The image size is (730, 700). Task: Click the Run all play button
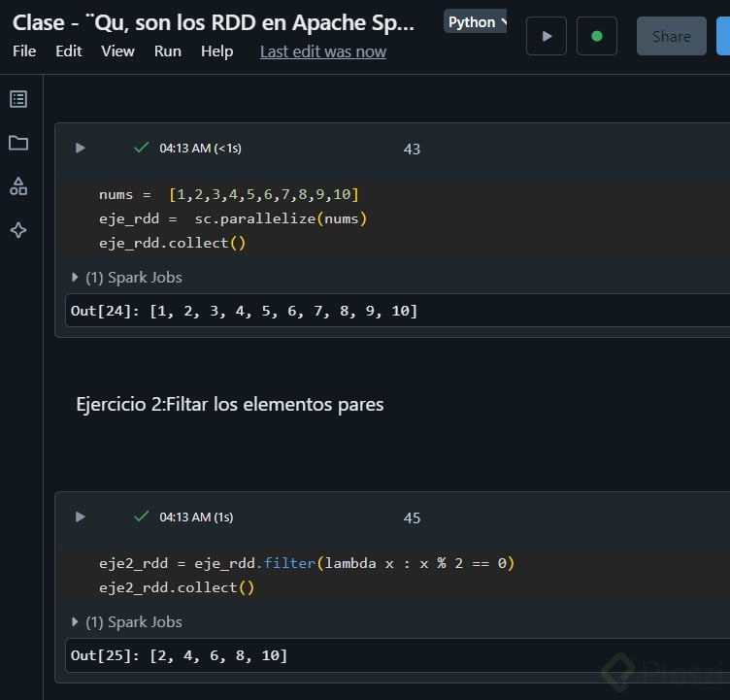click(547, 36)
